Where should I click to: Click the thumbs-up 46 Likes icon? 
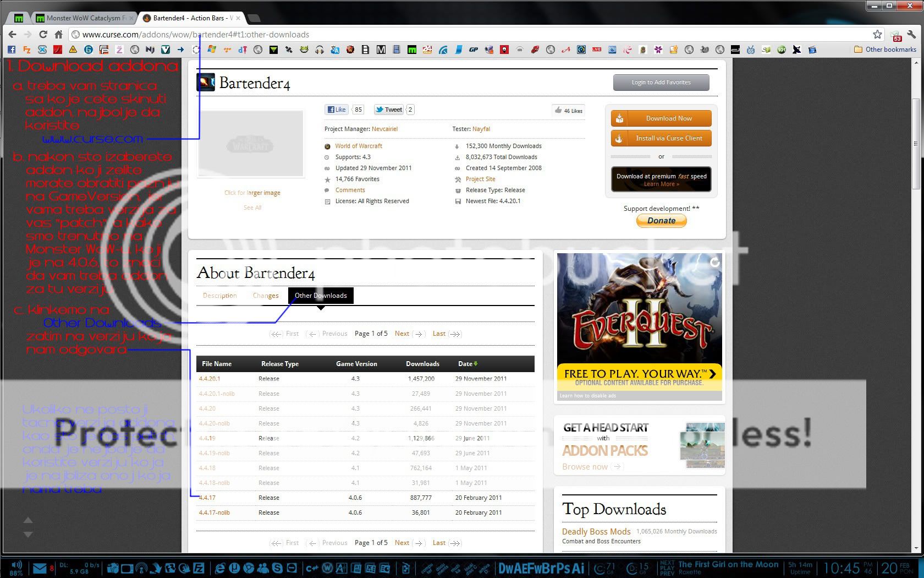(x=558, y=110)
